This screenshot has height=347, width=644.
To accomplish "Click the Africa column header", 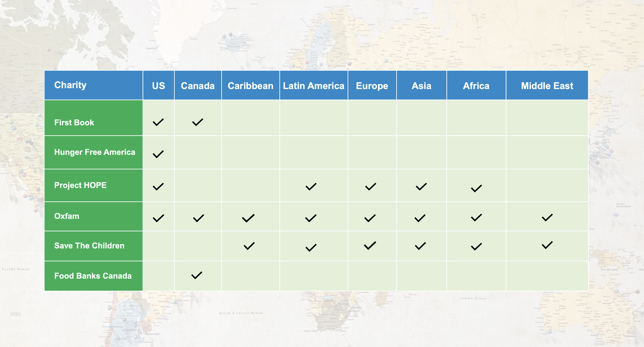I will coord(476,86).
